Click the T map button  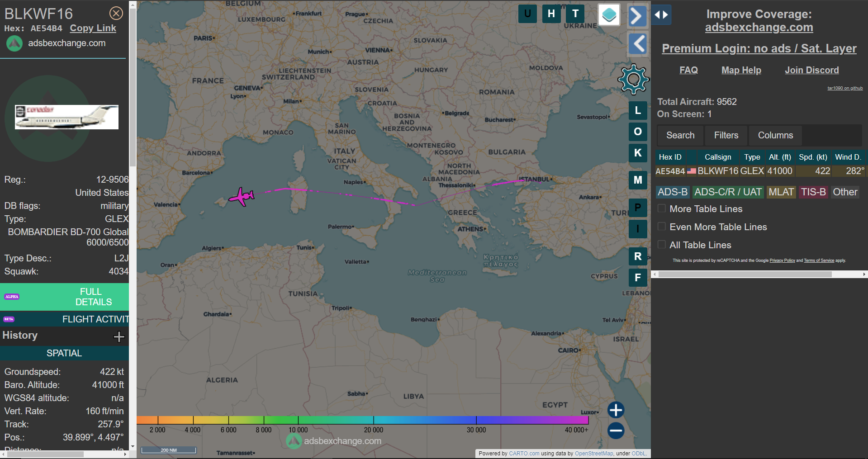[575, 14]
